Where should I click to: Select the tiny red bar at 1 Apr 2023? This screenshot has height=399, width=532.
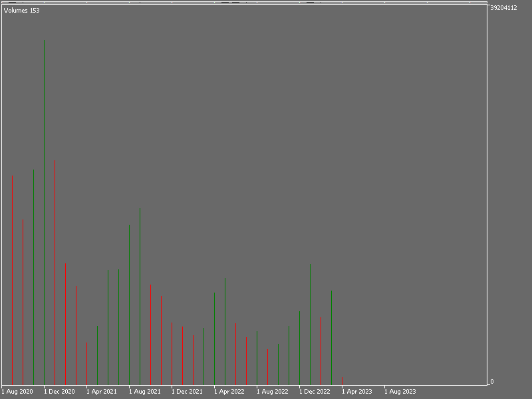click(x=342, y=381)
